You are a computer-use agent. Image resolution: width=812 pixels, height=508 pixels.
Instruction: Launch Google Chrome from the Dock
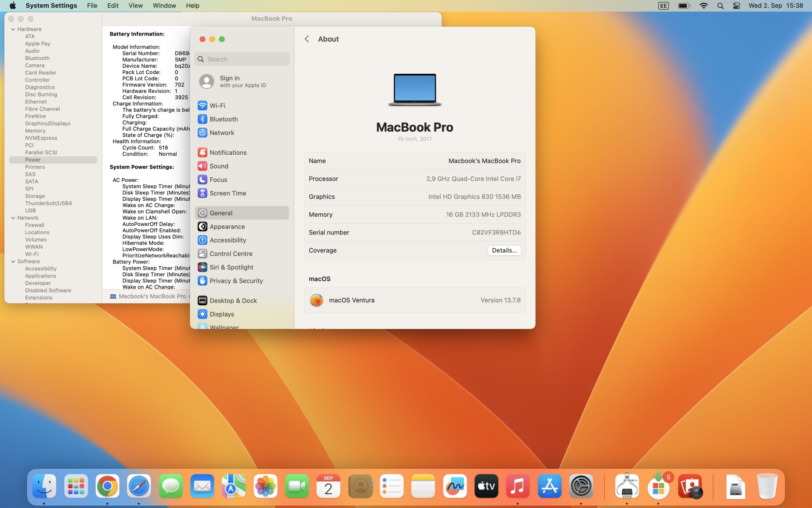(108, 486)
